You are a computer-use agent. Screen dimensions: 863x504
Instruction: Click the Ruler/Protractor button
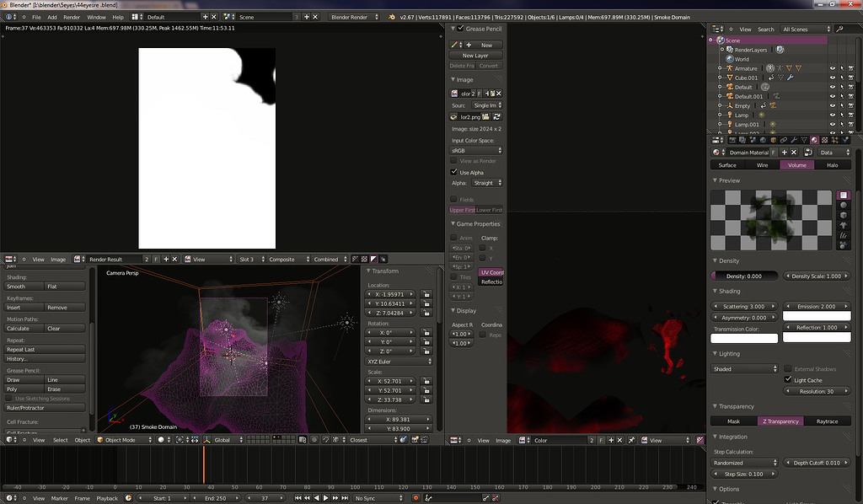point(45,408)
